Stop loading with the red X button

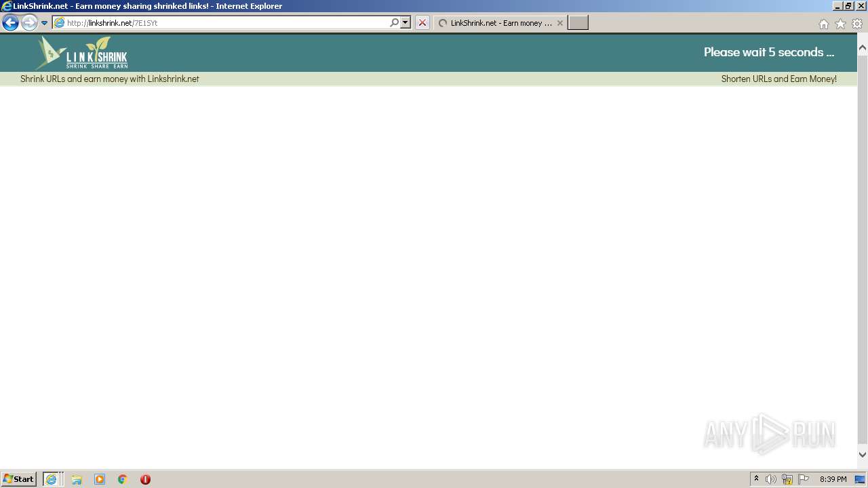coord(422,23)
